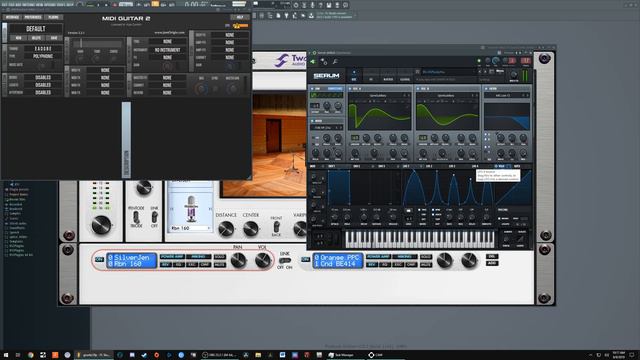The image size is (640, 360).
Task: Toggle second mic channel ON button
Action: (305, 260)
